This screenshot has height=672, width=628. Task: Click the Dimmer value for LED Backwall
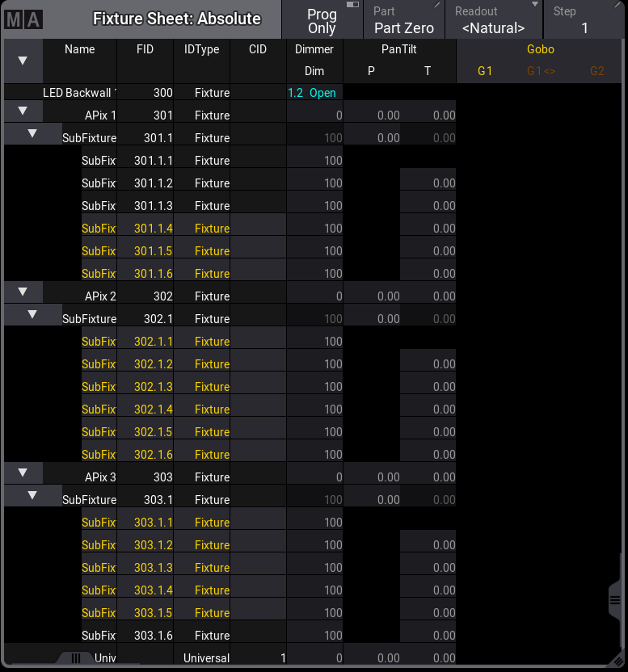click(314, 93)
